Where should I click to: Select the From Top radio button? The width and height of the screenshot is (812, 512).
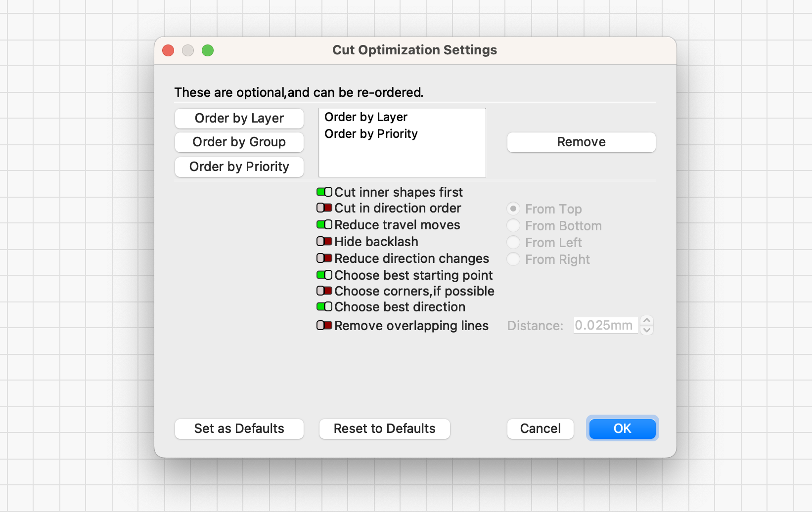513,209
